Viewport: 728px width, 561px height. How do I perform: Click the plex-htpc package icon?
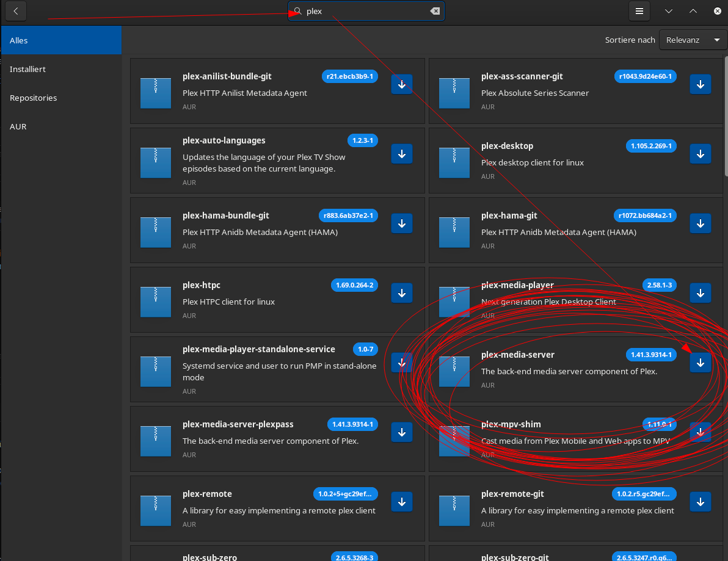point(156,302)
